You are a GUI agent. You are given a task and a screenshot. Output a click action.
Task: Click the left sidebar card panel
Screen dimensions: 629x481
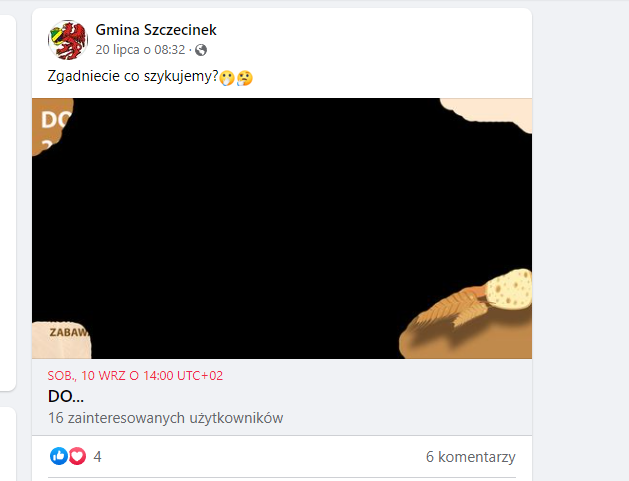8,203
